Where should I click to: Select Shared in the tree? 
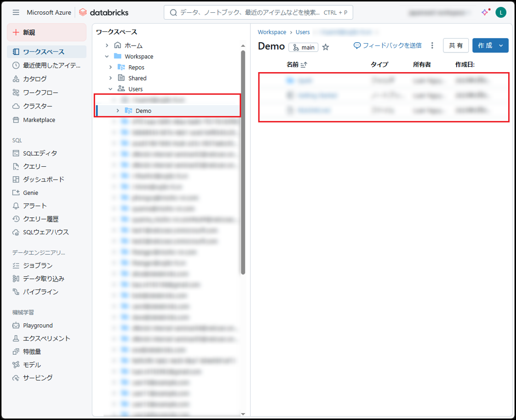click(x=137, y=78)
